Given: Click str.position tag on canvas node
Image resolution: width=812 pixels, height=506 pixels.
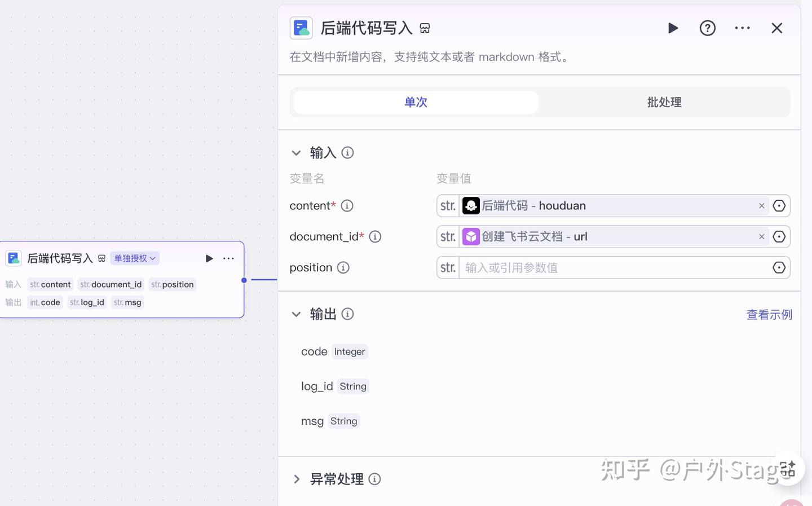Looking at the screenshot, I should pyautogui.click(x=173, y=284).
